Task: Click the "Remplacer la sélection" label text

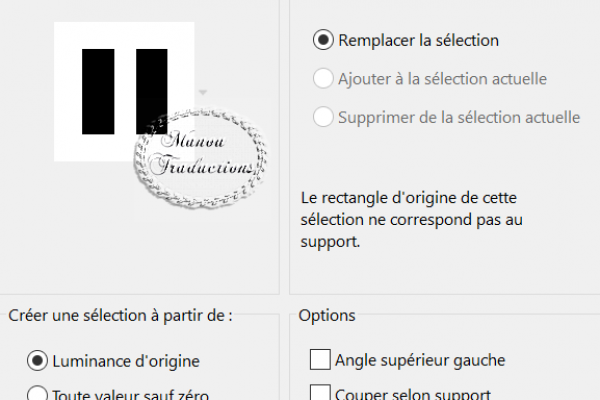Action: pyautogui.click(x=419, y=41)
